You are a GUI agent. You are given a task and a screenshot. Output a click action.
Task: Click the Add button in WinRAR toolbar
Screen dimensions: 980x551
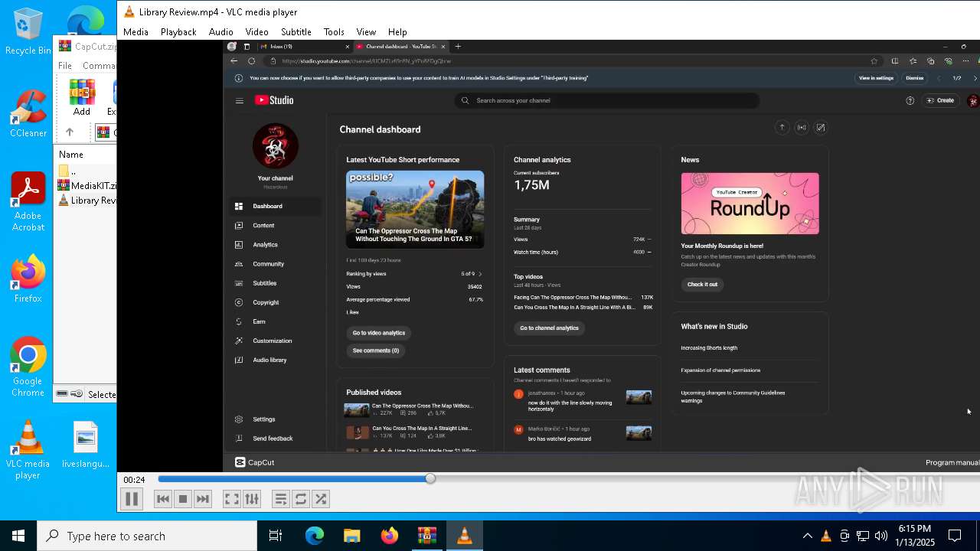[x=82, y=97]
